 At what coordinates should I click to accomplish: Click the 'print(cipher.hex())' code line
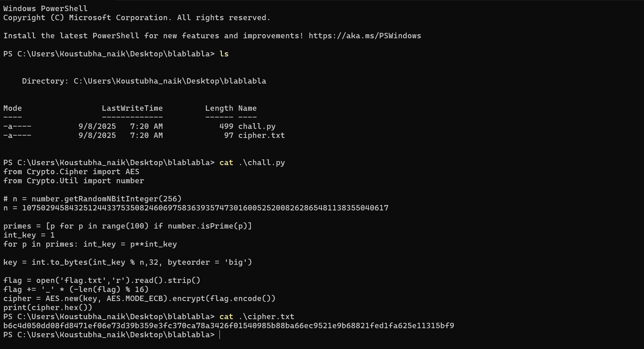(48, 308)
